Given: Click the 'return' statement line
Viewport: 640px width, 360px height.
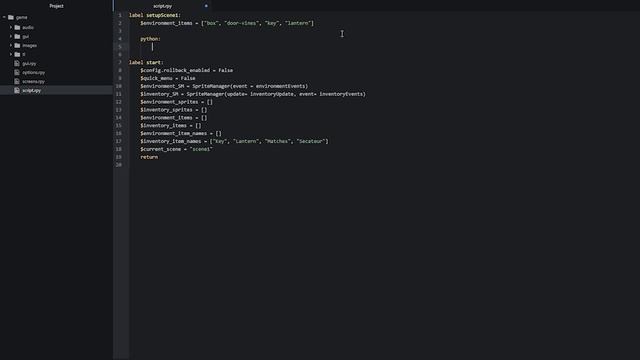Looking at the screenshot, I should [x=149, y=157].
